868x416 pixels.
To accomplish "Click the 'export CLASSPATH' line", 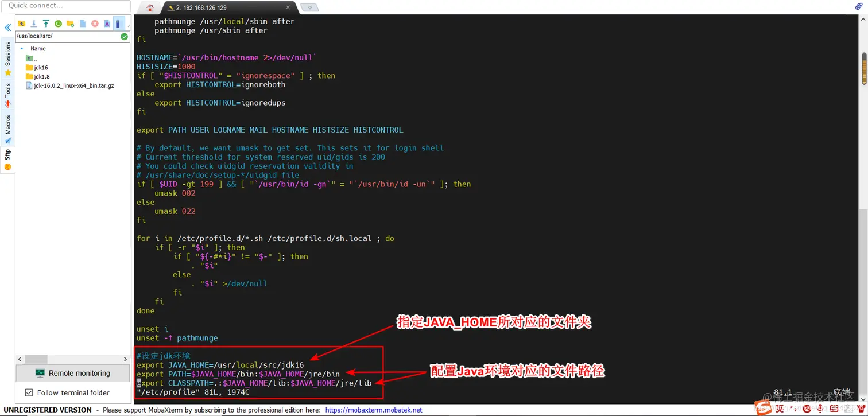I will pyautogui.click(x=254, y=383).
